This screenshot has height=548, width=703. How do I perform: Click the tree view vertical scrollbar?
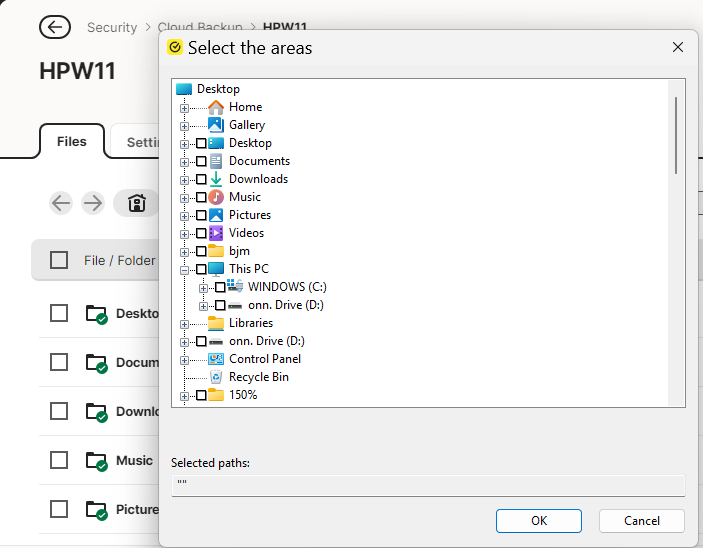pos(676,135)
